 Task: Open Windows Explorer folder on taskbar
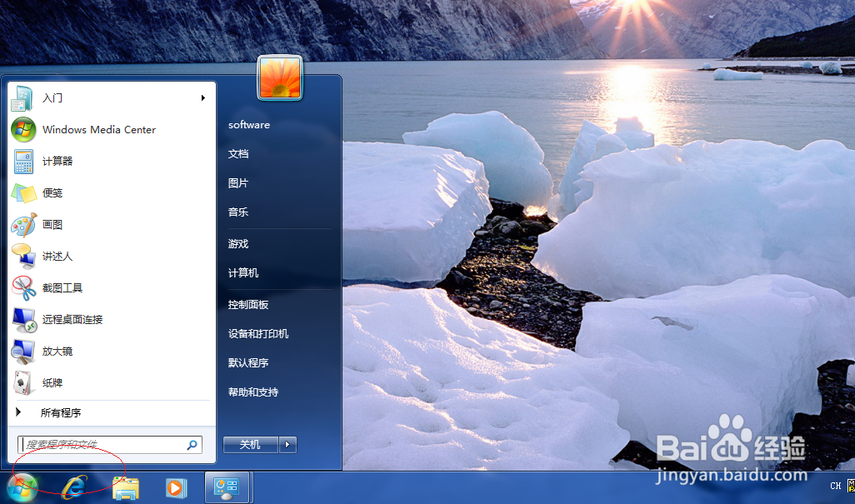point(125,487)
